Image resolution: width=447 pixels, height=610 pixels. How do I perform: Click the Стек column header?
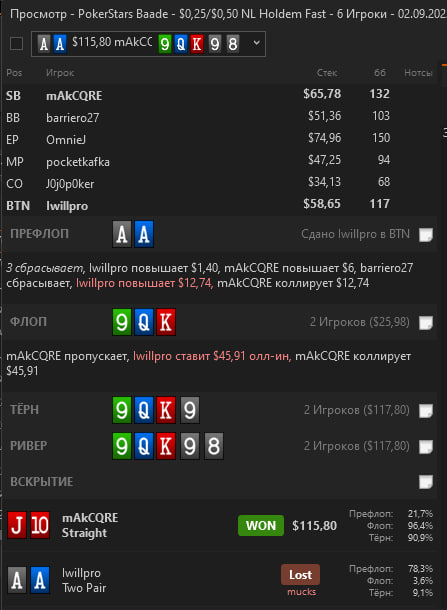coord(327,73)
